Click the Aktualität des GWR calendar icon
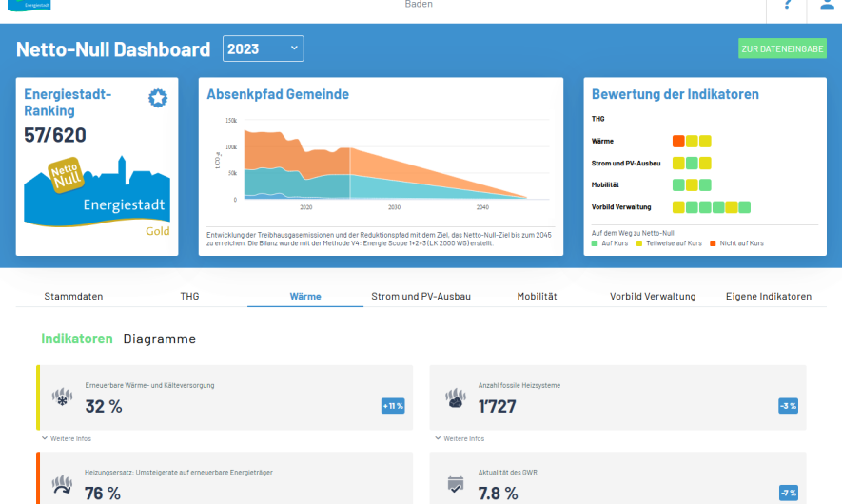 pyautogui.click(x=456, y=487)
